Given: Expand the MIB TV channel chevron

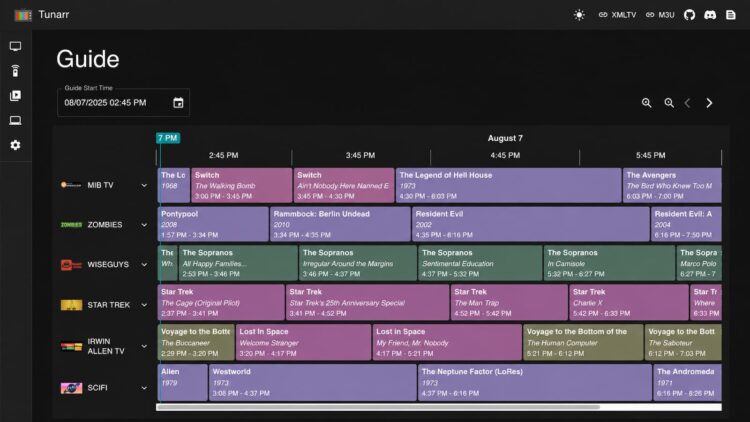Looking at the screenshot, I should (x=144, y=185).
